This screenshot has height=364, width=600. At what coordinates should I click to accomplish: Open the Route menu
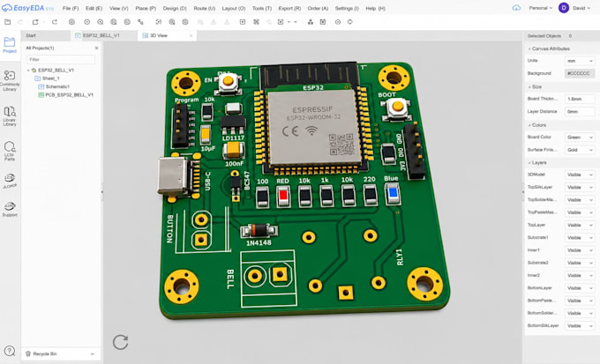coord(205,8)
